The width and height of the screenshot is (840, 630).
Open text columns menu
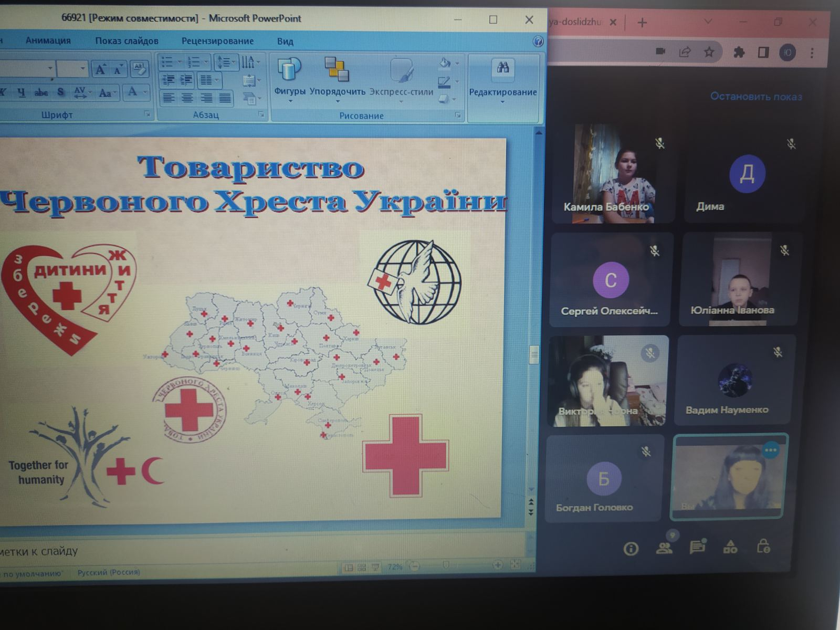click(209, 80)
